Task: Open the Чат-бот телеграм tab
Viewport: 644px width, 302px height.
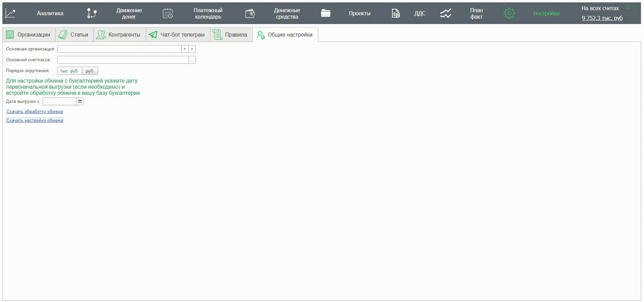Action: click(178, 35)
